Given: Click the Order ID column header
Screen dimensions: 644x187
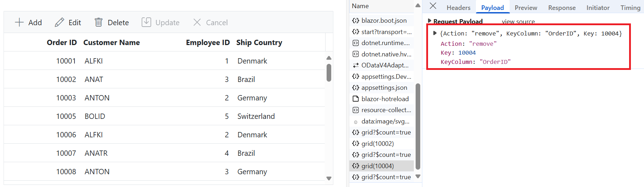Looking at the screenshot, I should tap(62, 43).
